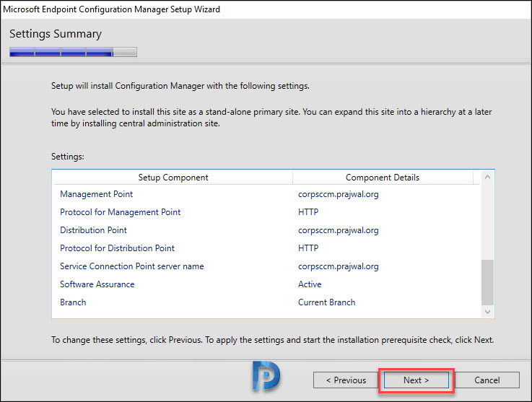Viewport: 532px width, 402px height.
Task: Click the Next button
Action: (x=417, y=380)
